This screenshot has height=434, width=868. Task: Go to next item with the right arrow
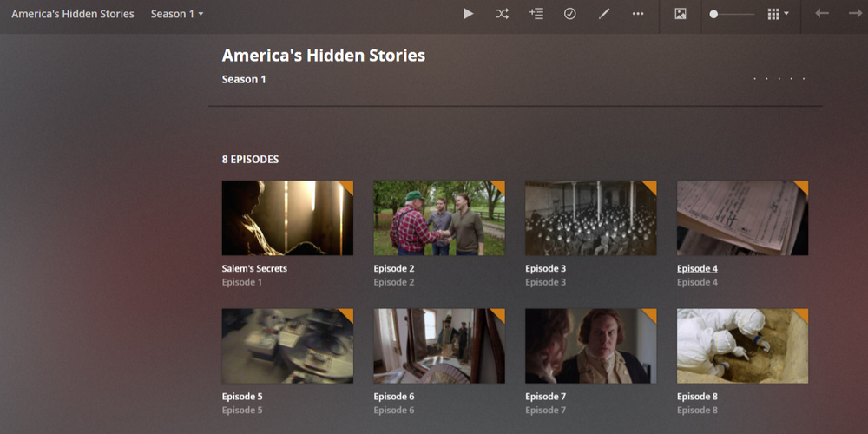(x=855, y=13)
